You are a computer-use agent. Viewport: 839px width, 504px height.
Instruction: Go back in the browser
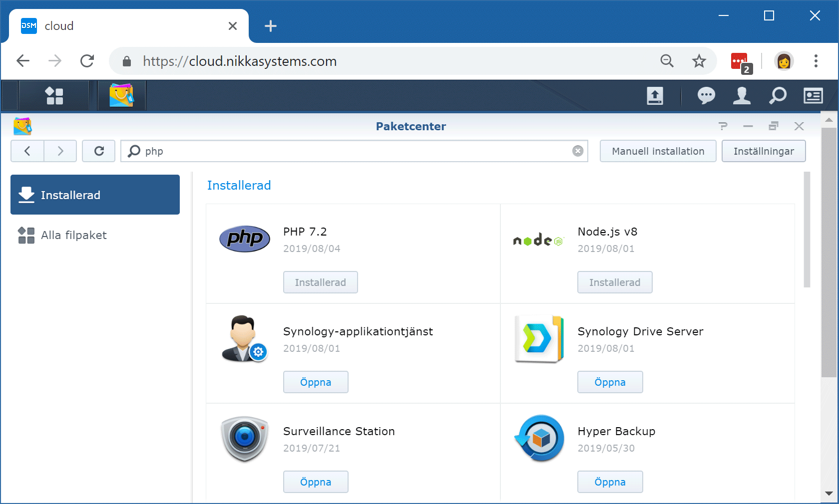(23, 61)
